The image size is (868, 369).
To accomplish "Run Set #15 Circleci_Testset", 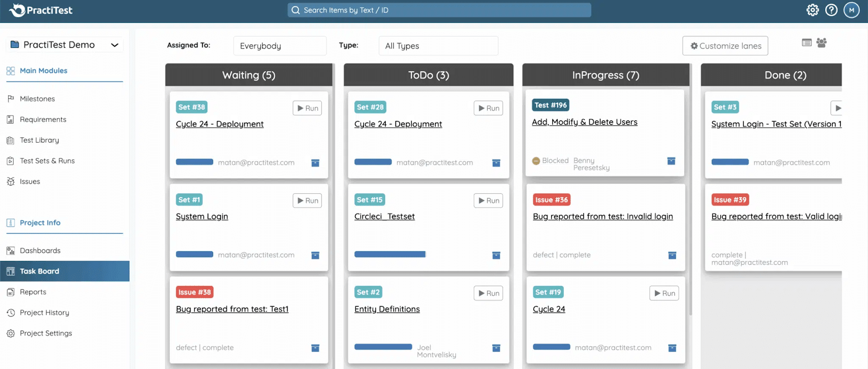I will pos(489,200).
